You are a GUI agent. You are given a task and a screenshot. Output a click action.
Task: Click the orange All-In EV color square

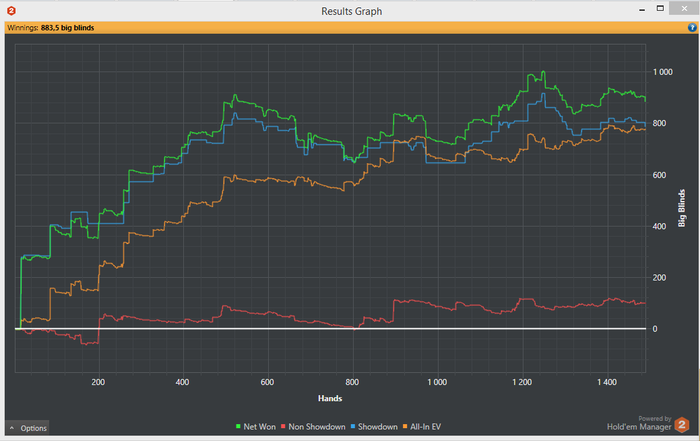coord(405,427)
